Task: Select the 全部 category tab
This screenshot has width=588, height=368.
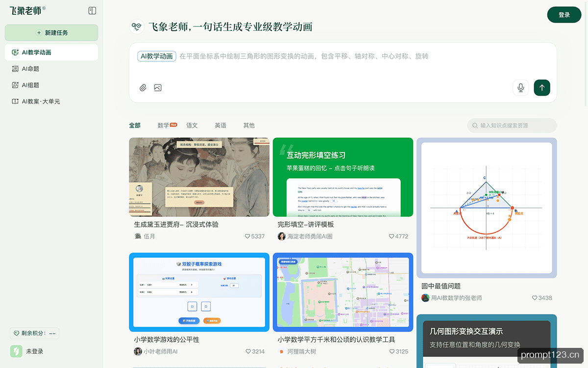Action: pos(135,126)
